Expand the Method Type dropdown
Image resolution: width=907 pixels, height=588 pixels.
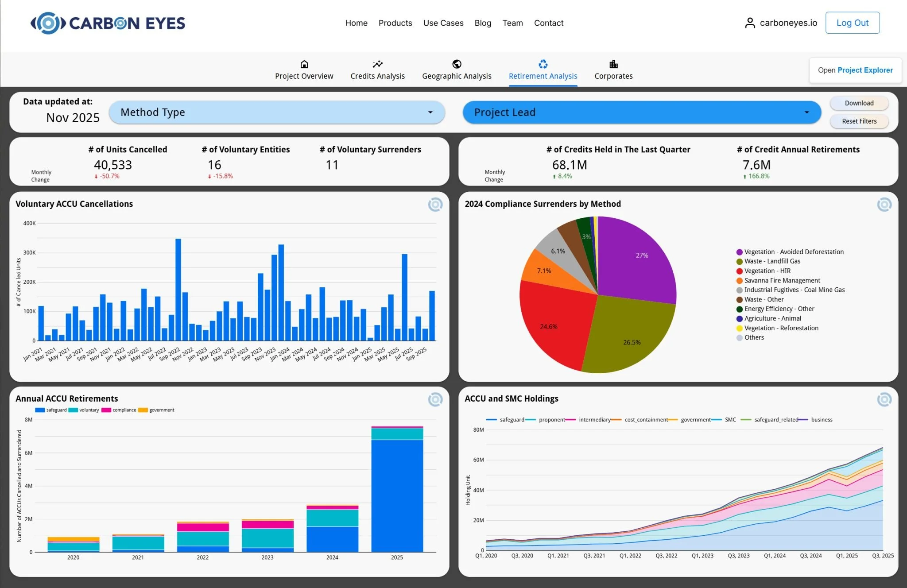277,112
